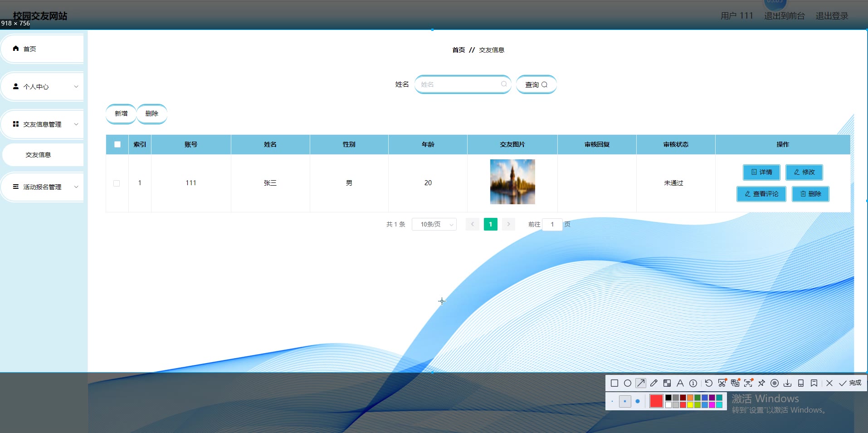Choose the largest stroke size dot
Viewport: 868px width, 433px height.
pos(638,401)
